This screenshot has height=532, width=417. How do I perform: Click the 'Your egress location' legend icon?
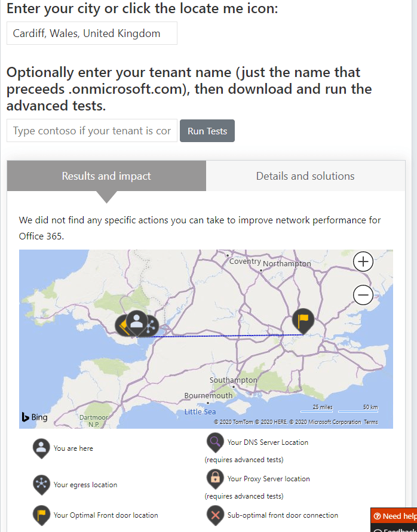[x=41, y=484]
